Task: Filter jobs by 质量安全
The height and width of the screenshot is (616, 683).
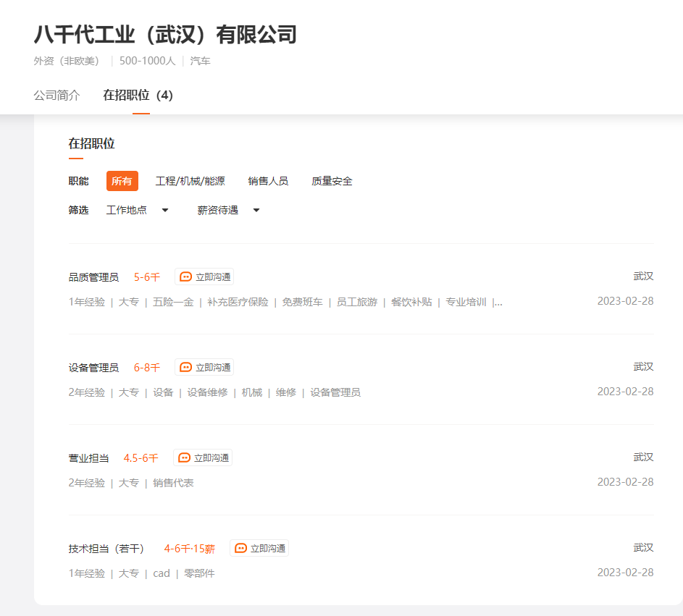Action: [x=332, y=181]
